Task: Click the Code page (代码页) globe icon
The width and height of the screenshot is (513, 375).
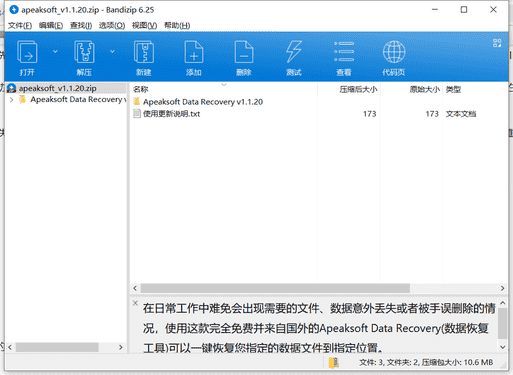Action: [394, 52]
